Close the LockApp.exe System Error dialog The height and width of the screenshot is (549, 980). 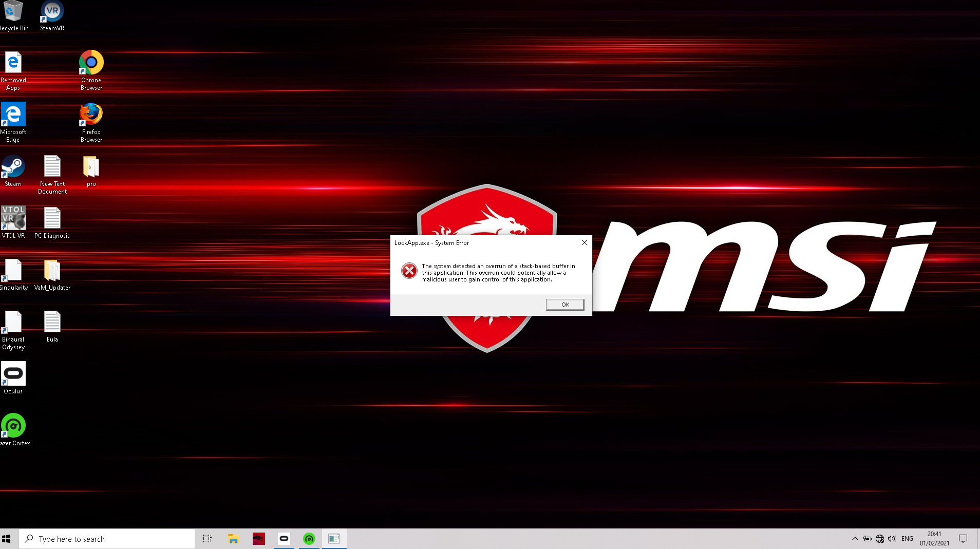[x=584, y=242]
